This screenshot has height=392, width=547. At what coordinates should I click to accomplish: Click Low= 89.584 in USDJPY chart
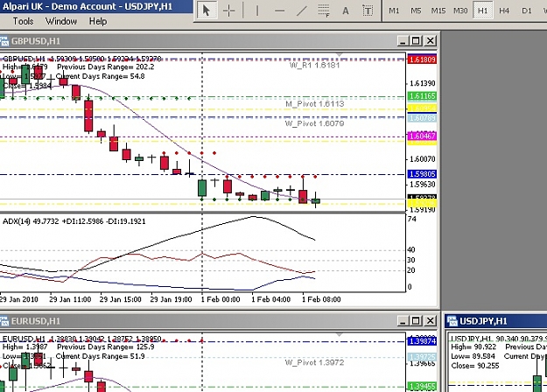[x=473, y=356]
